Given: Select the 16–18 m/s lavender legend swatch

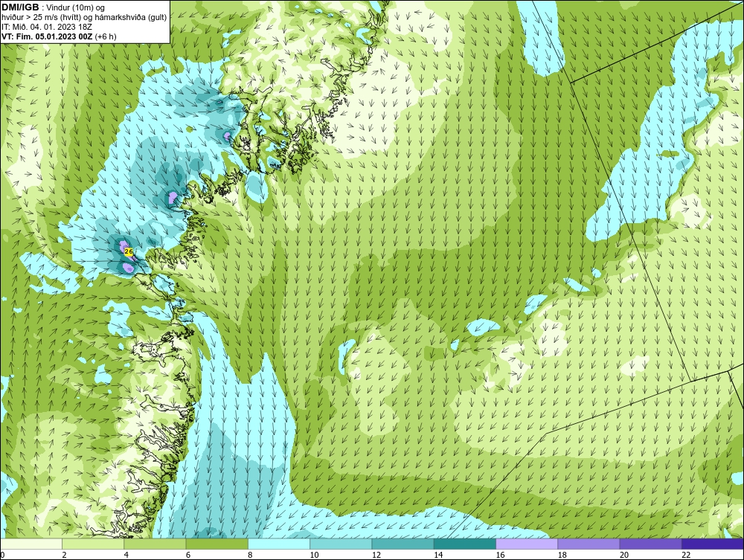Looking at the screenshot, I should 527,544.
